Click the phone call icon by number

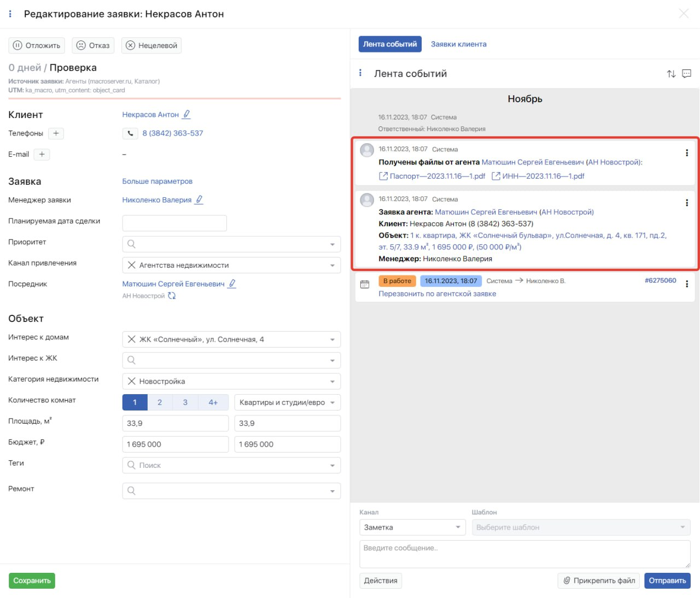pos(130,133)
